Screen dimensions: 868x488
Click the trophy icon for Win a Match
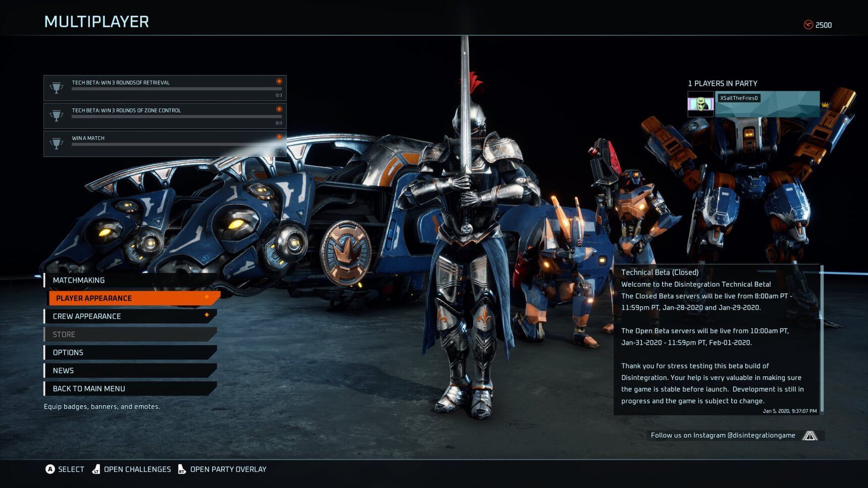tap(57, 143)
